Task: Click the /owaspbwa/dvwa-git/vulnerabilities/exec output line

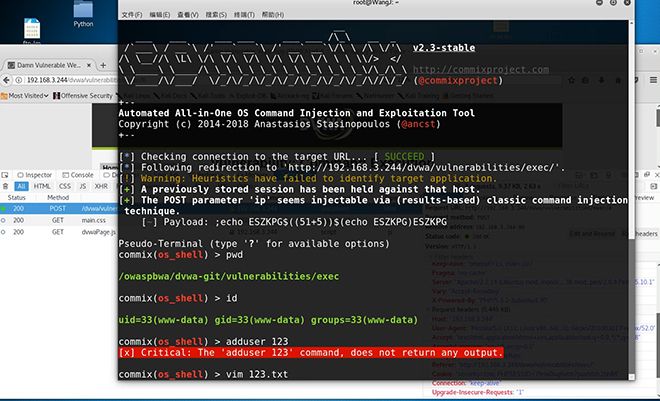Action: 229,276
